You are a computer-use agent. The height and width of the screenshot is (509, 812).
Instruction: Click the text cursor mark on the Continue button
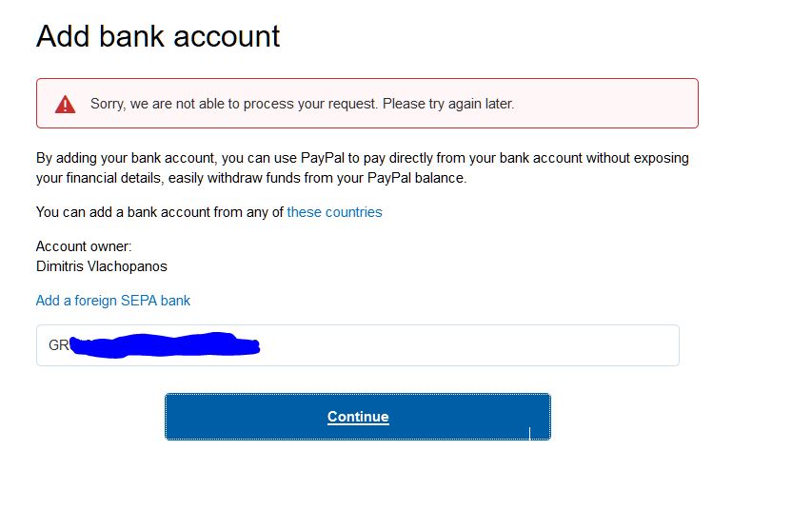tap(529, 434)
